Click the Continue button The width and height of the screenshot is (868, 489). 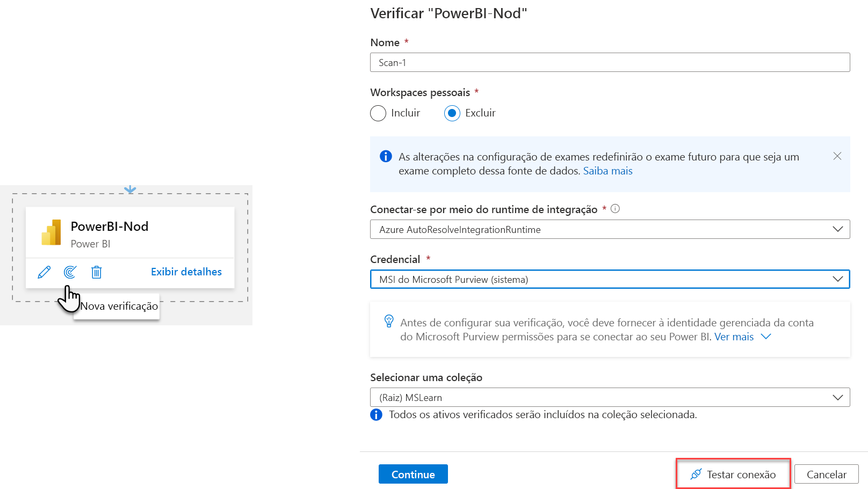[413, 474]
